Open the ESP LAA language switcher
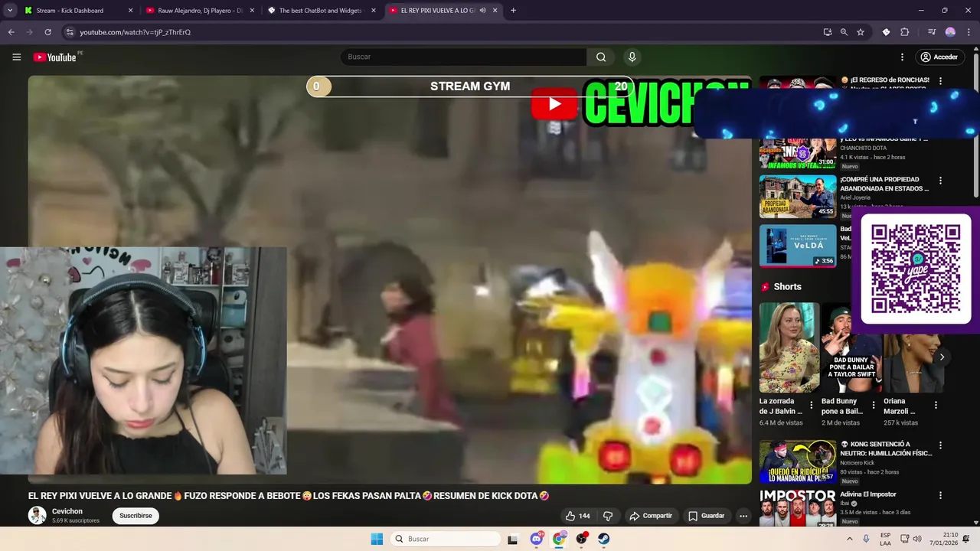The width and height of the screenshot is (980, 551). click(x=885, y=539)
